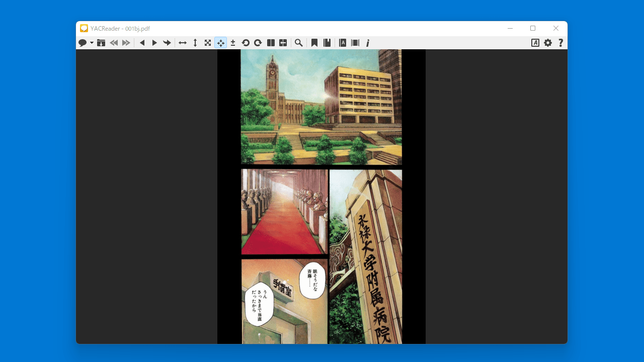Maximize the YACReader window

pyautogui.click(x=533, y=29)
